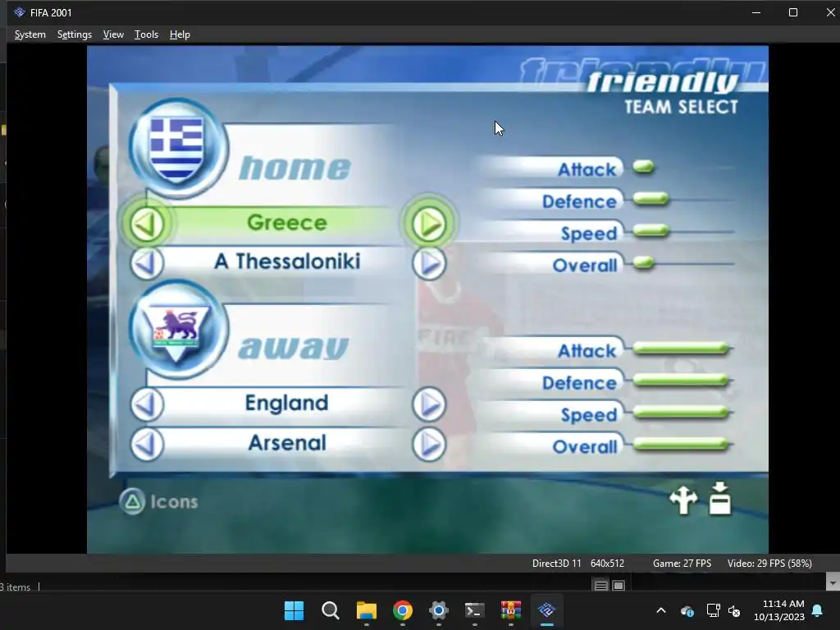Viewport: 840px width, 630px height.
Task: Click the FIFA 2001 title bar app icon
Action: pyautogui.click(x=20, y=12)
